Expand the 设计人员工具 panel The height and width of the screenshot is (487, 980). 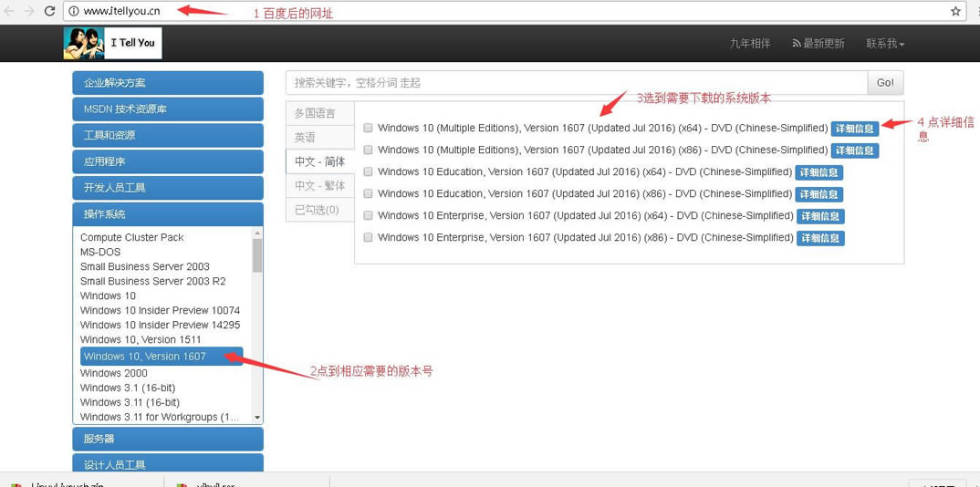point(168,464)
